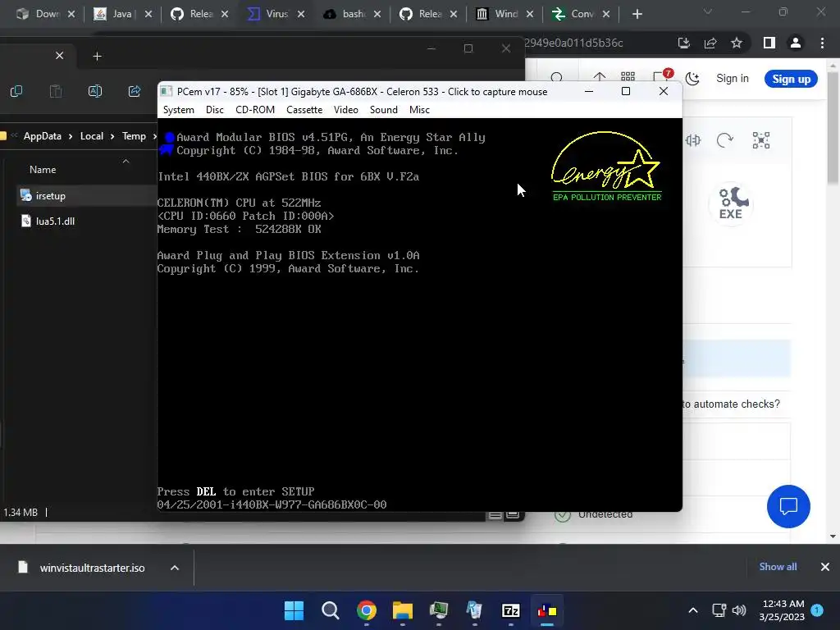840x630 pixels.
Task: Click the volume icon in system tray
Action: coord(739,610)
